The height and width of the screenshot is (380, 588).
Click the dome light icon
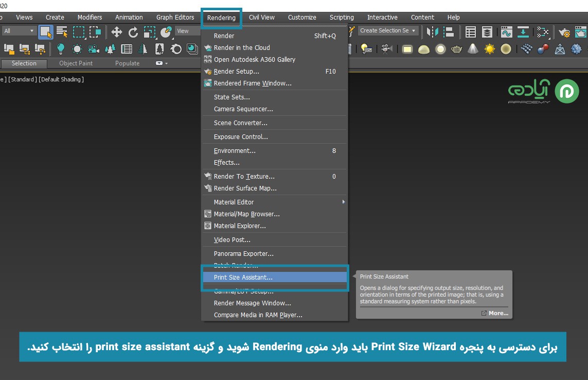424,49
